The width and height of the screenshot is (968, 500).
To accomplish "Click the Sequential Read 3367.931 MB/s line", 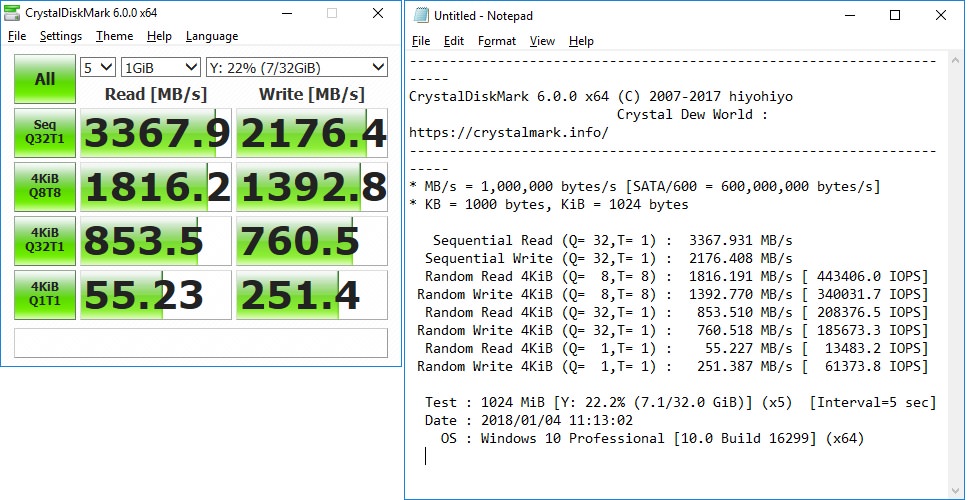I will click(612, 240).
